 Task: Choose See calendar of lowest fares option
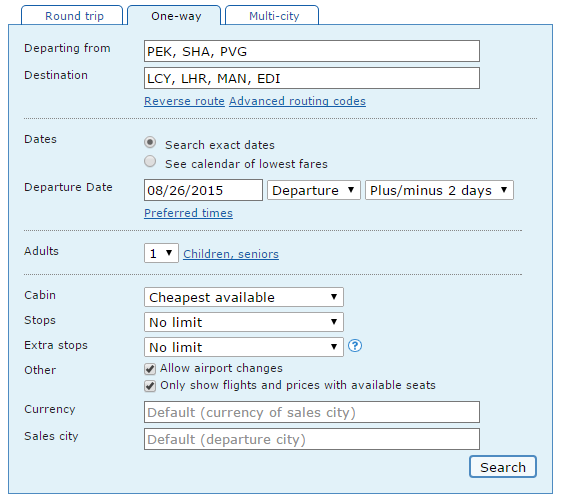(x=150, y=161)
